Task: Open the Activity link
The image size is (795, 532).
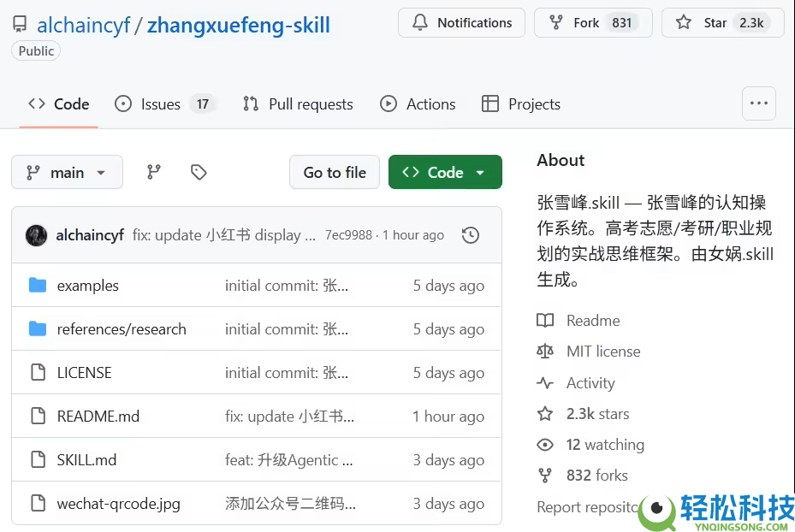Action: (x=590, y=383)
